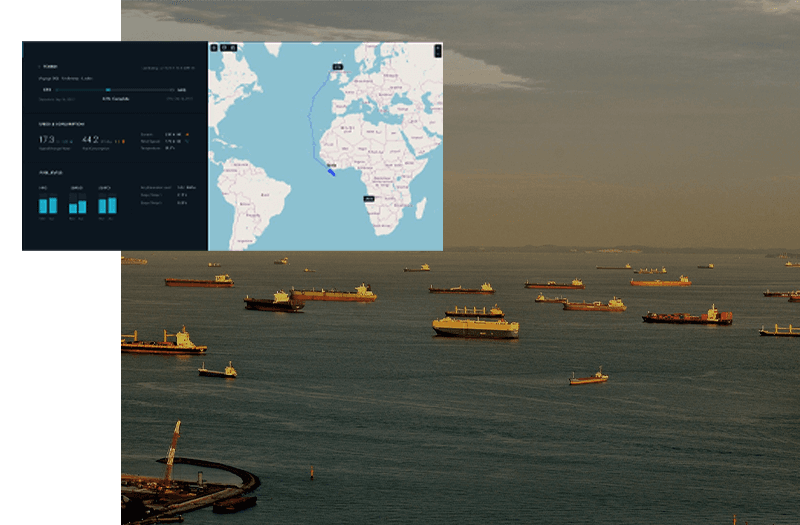The image size is (800, 525).
Task: Click the arrival port code right of progress bar
Action: click(181, 89)
